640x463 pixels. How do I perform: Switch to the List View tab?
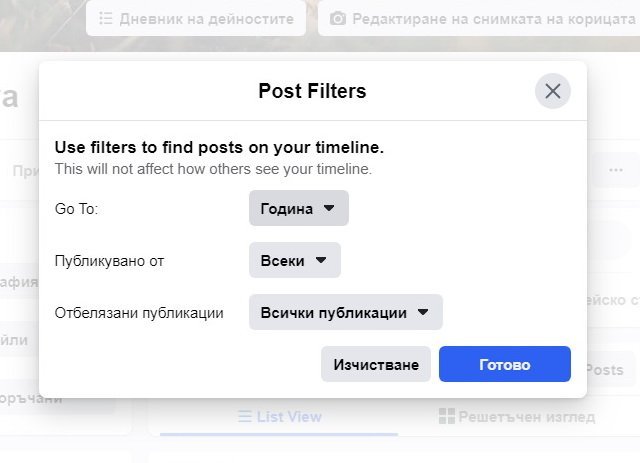pos(280,417)
